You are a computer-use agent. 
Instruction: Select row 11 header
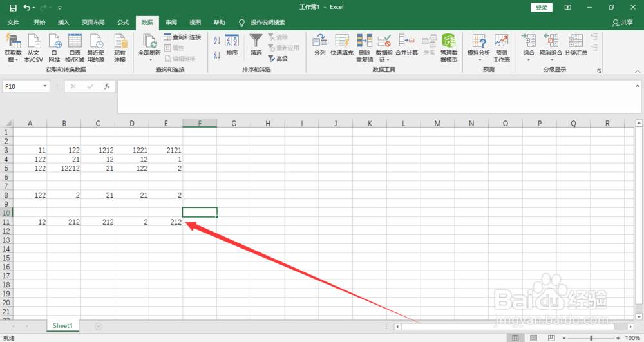(x=6, y=222)
